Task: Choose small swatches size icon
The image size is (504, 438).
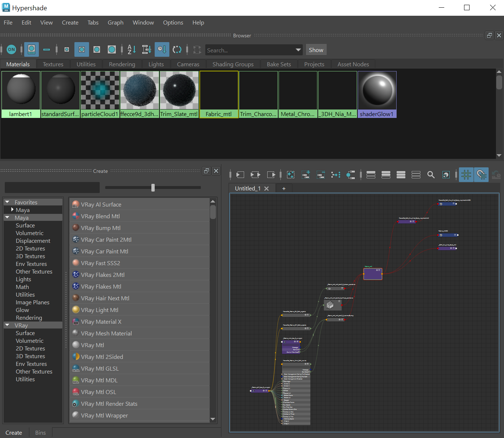Action: pos(67,49)
